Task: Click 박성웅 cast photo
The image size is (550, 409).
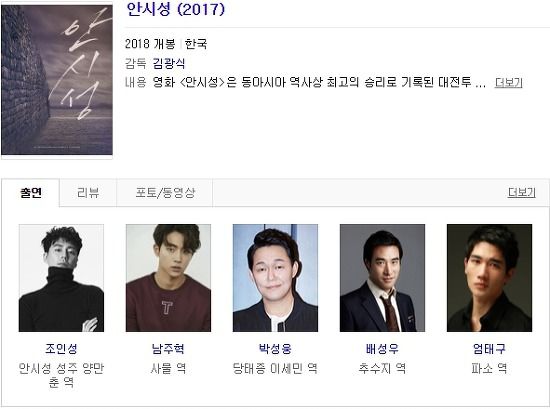Action: 275,278
